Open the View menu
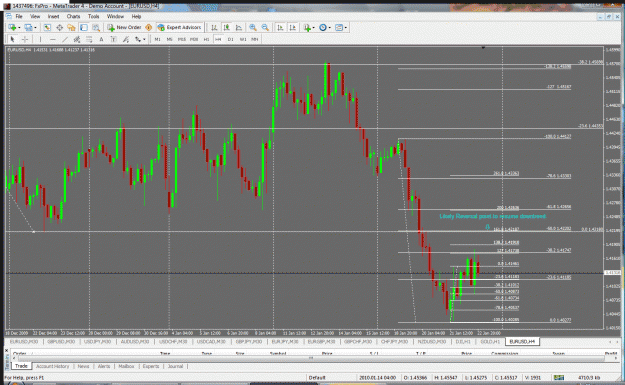Screen dimensions: 625x385 (35, 16)
